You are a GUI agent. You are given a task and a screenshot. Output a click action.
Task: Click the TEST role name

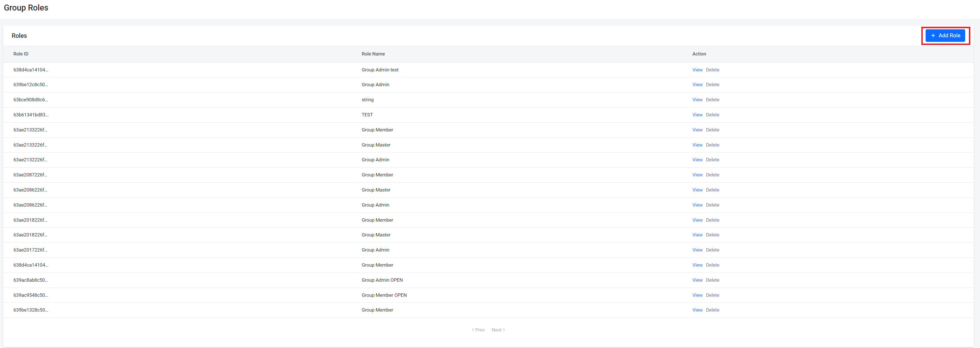[367, 115]
